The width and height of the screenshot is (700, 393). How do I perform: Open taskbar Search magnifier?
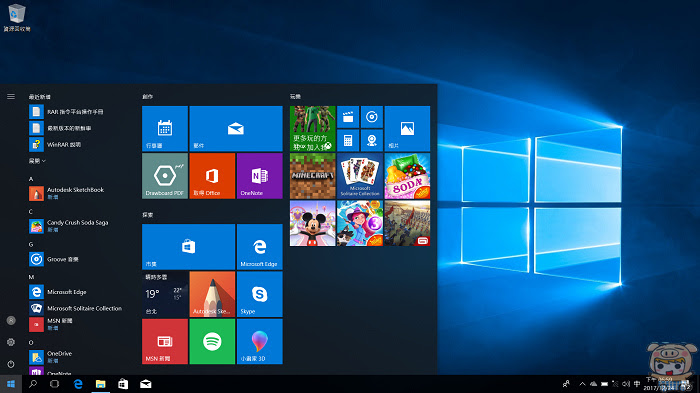(x=33, y=384)
